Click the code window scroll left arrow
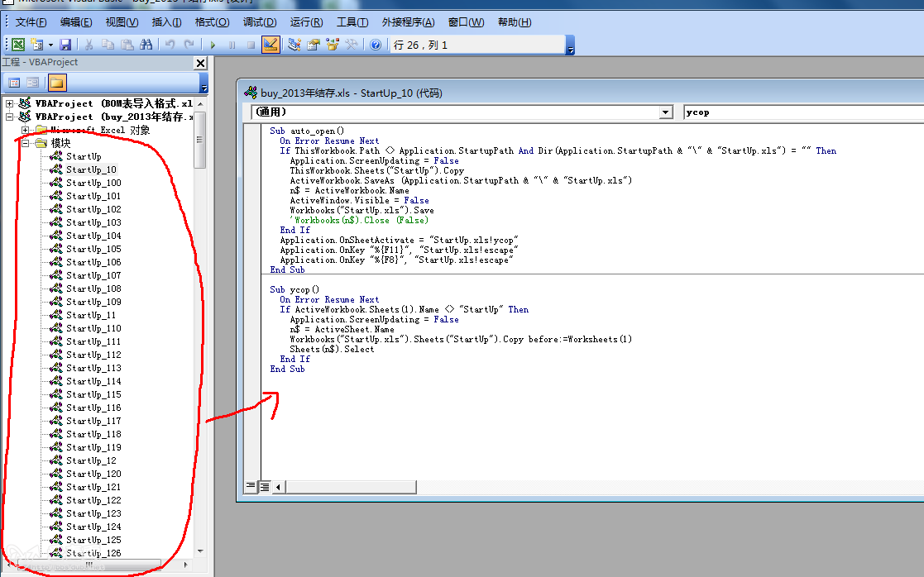The image size is (924, 577). (x=278, y=486)
